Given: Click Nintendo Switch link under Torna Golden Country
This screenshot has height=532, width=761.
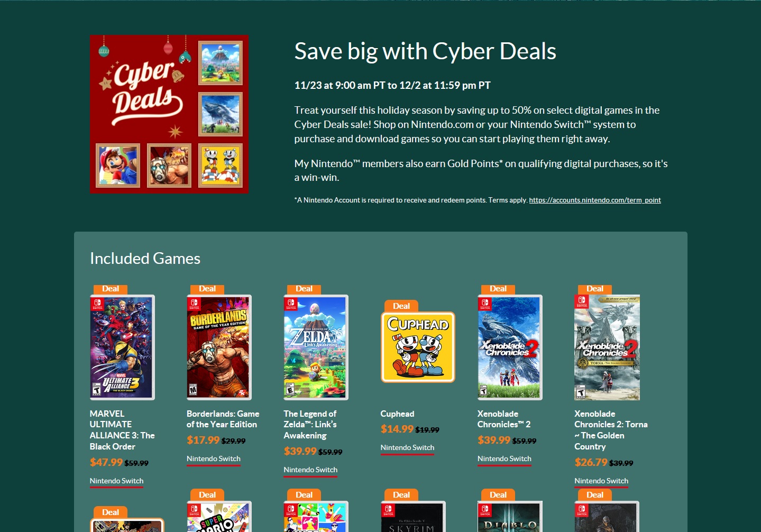Looking at the screenshot, I should click(x=601, y=481).
